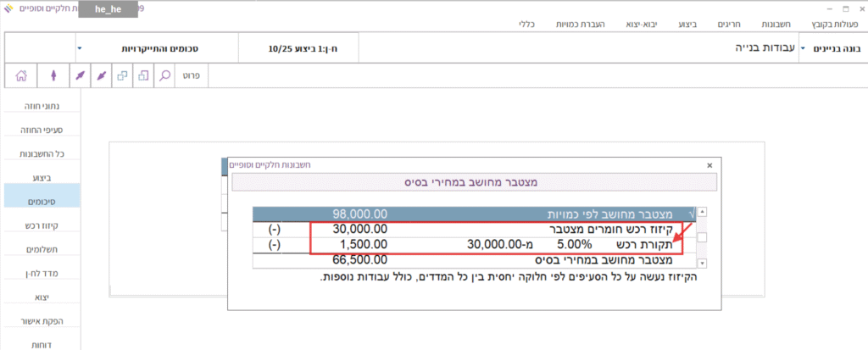The width and height of the screenshot is (868, 350).
Task: Click the magnifier search icon
Action: (165, 75)
